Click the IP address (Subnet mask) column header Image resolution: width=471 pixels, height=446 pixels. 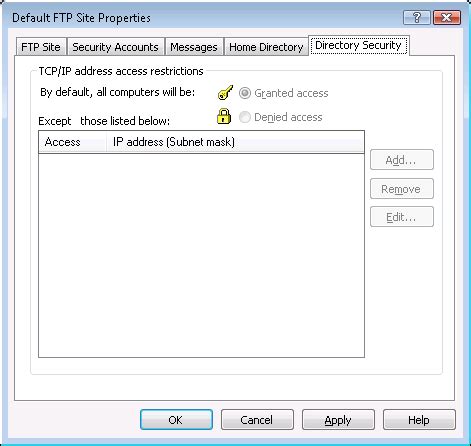click(235, 142)
